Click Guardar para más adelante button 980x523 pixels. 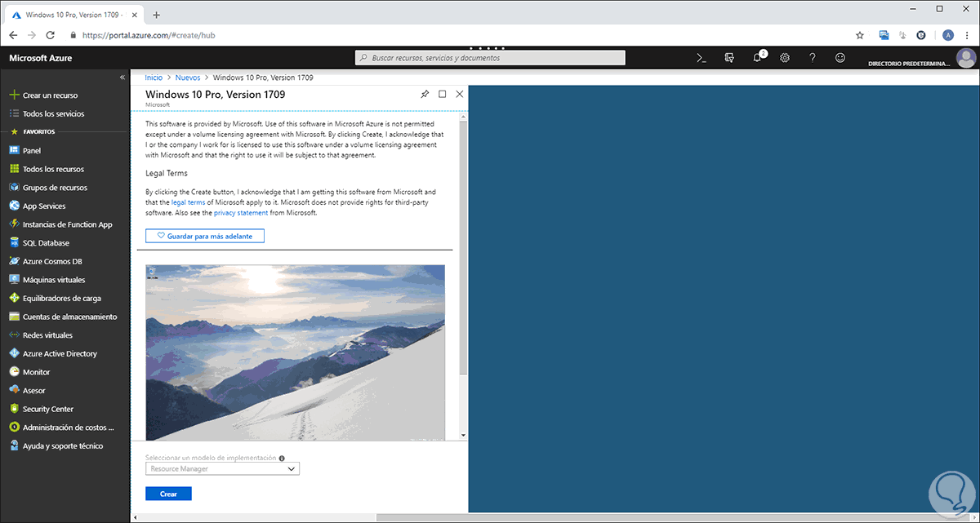pos(205,236)
